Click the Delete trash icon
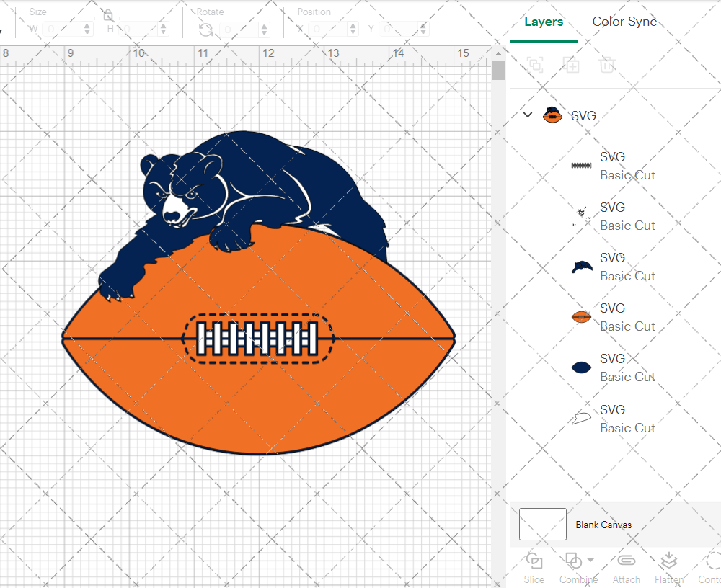The image size is (721, 588). click(607, 65)
